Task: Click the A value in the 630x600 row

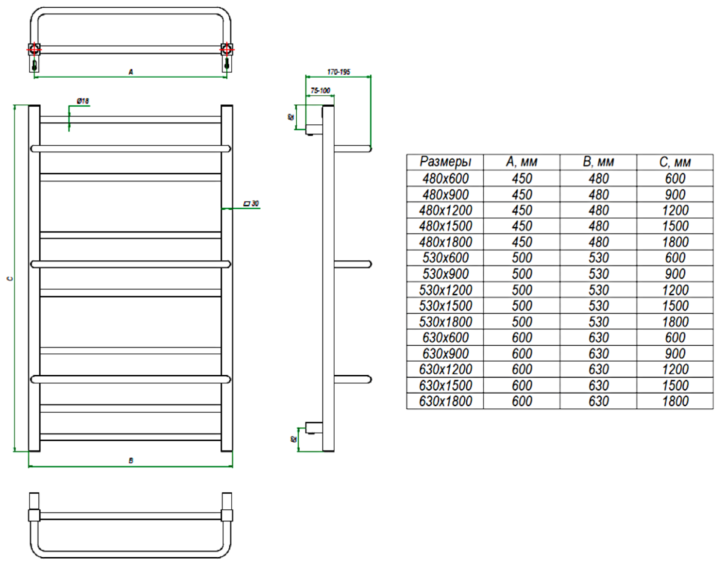Action: (x=522, y=338)
